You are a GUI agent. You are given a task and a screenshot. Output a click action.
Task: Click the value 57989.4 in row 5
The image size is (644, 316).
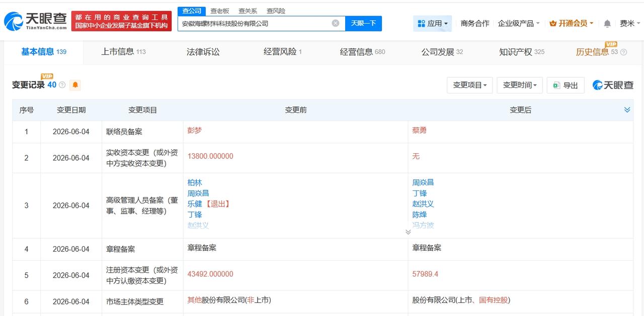pos(425,274)
